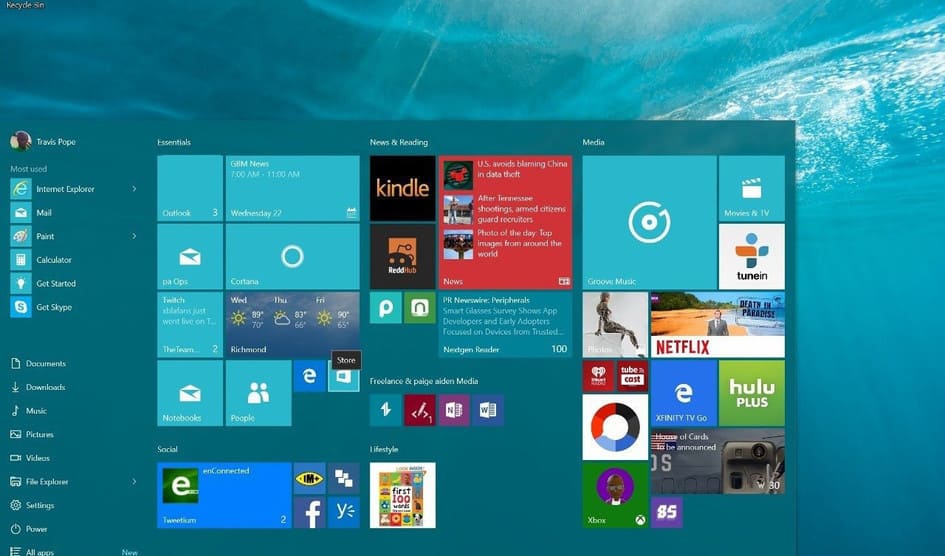
Task: Click the Lifestyle group heading
Action: (x=384, y=449)
